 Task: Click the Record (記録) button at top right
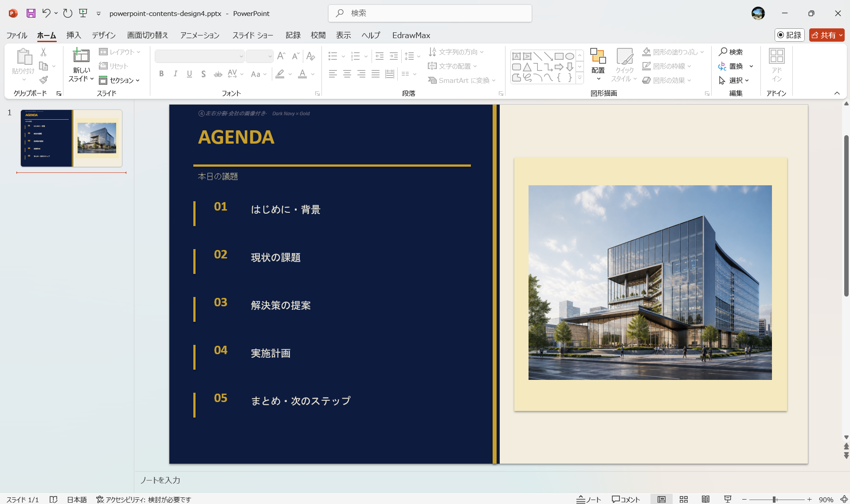coord(789,35)
